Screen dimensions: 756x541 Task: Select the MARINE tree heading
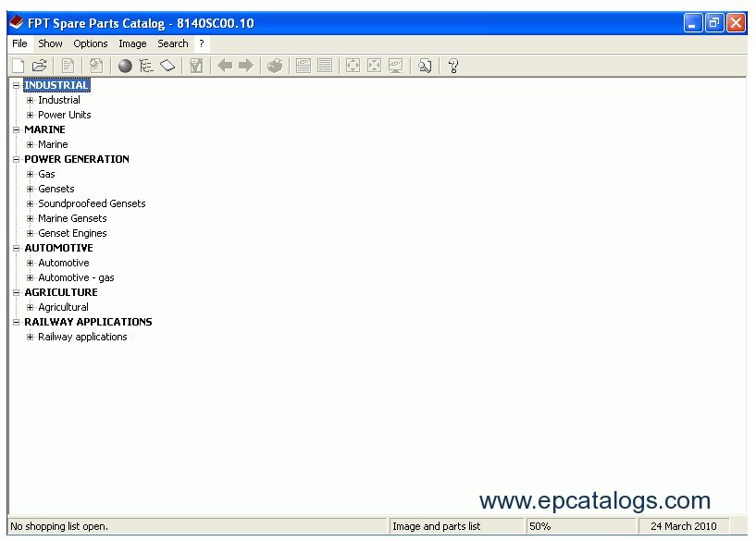[44, 129]
